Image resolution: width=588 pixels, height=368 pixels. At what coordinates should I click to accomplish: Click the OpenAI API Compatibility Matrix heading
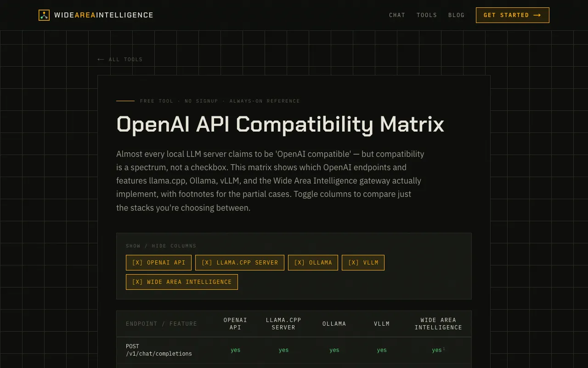(x=280, y=124)
